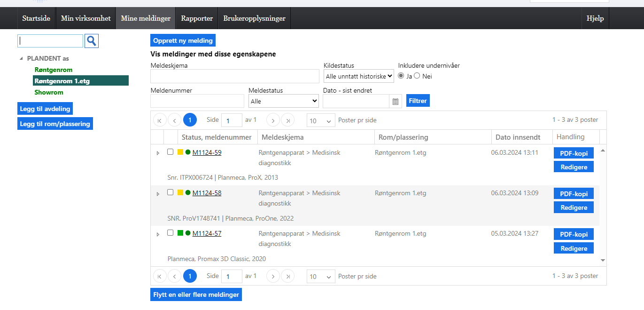Click Redigere for M1124-57
Viewport: 644px width, 310px height.
(574, 248)
